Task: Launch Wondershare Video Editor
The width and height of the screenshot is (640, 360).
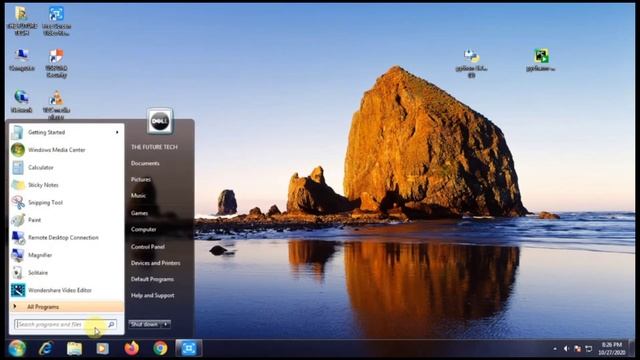Action: pos(67,290)
